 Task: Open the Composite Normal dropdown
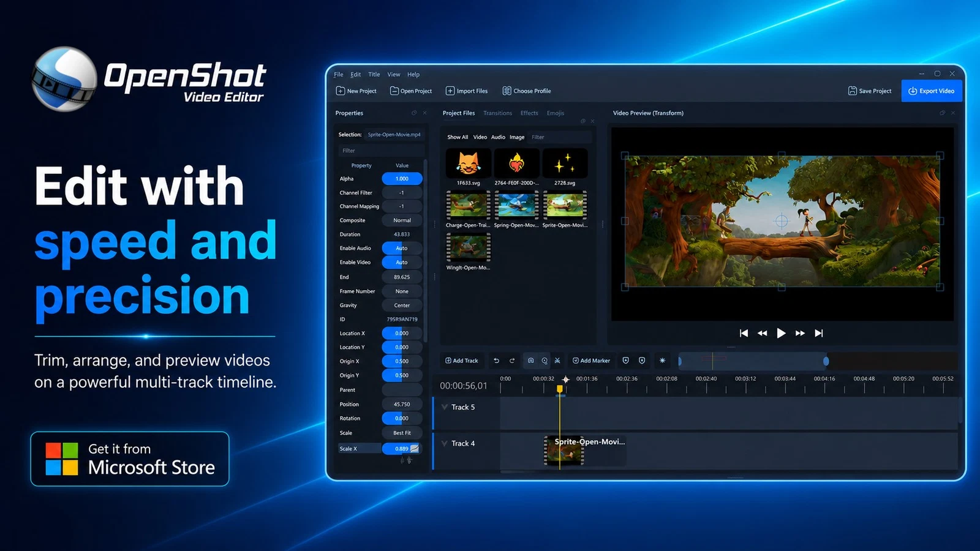[x=402, y=220]
